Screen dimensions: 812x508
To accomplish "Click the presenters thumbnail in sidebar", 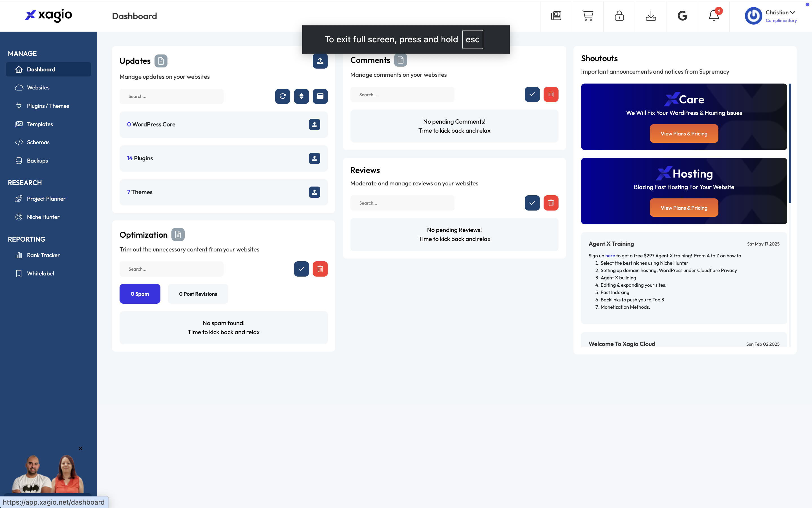I will 48,474.
